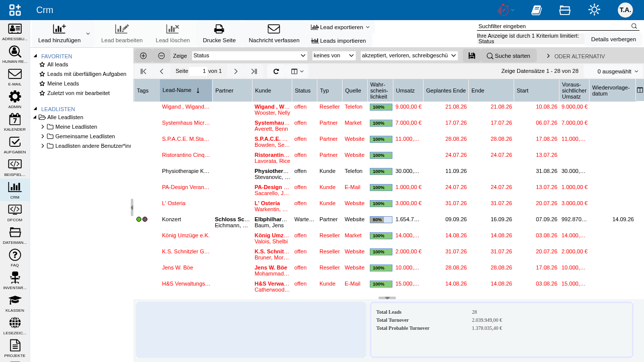Remove filter criterion with minus icon

[162, 56]
